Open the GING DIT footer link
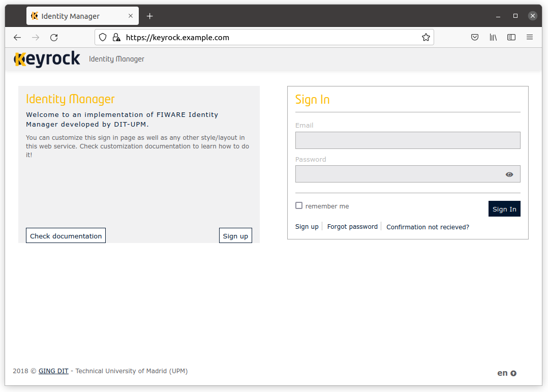Screen dimensions: 548x392 pos(53,371)
